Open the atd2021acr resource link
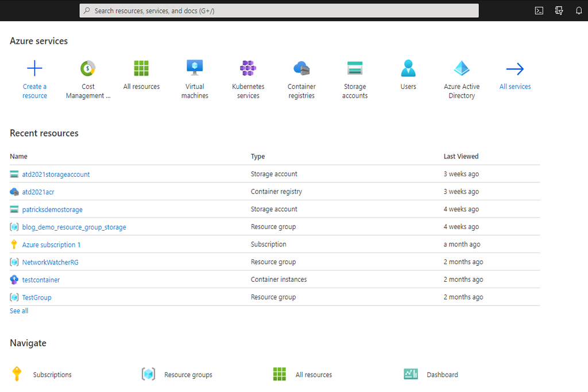This screenshot has width=588, height=392. coord(38,192)
